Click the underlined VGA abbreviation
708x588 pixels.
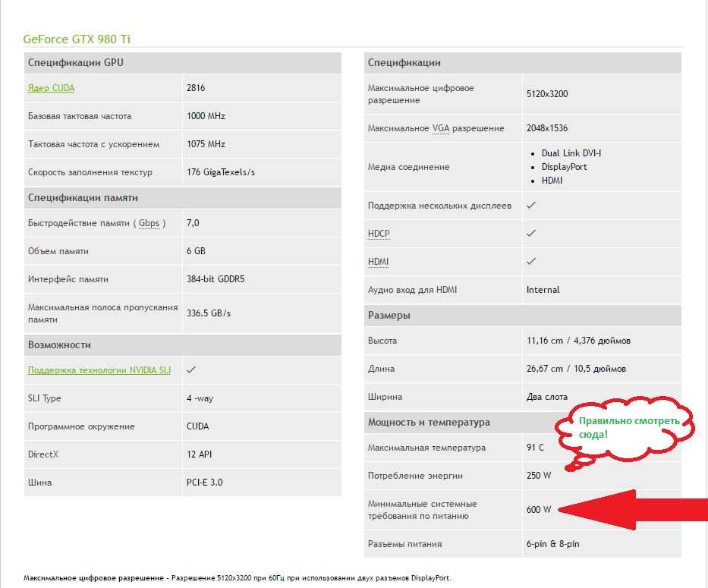coord(440,128)
